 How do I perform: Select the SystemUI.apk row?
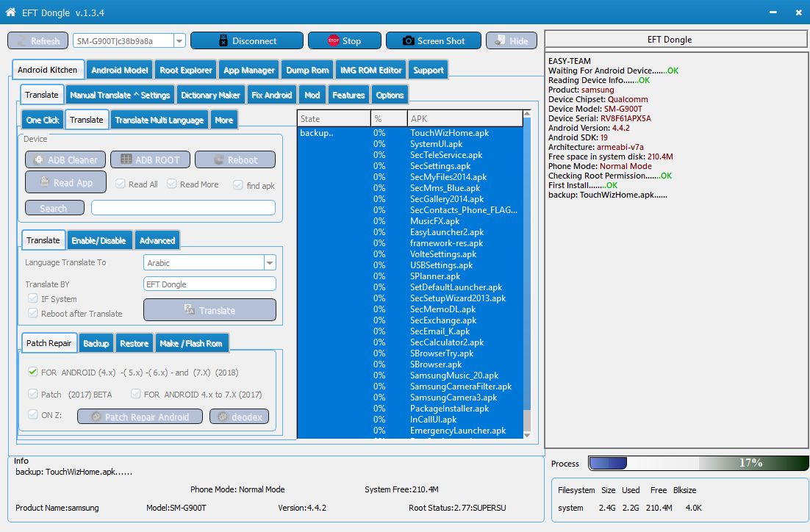click(x=410, y=144)
